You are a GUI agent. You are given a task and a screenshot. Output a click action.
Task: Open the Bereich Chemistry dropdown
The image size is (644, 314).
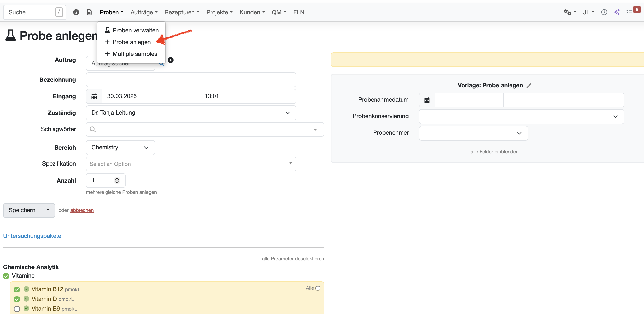point(120,148)
